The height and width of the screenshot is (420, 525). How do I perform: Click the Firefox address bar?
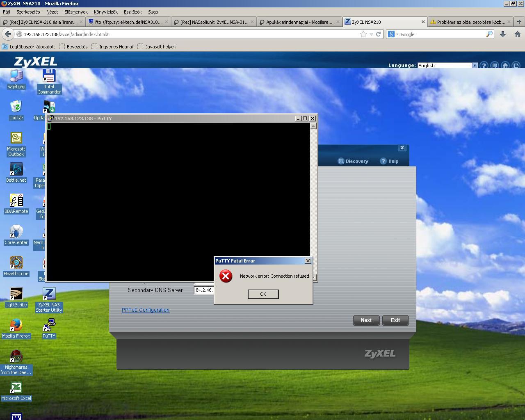point(190,34)
